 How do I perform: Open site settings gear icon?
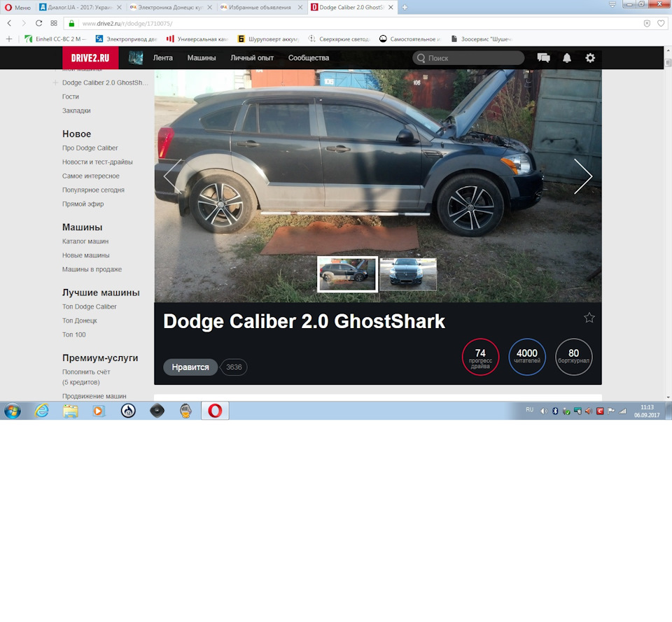(x=590, y=58)
